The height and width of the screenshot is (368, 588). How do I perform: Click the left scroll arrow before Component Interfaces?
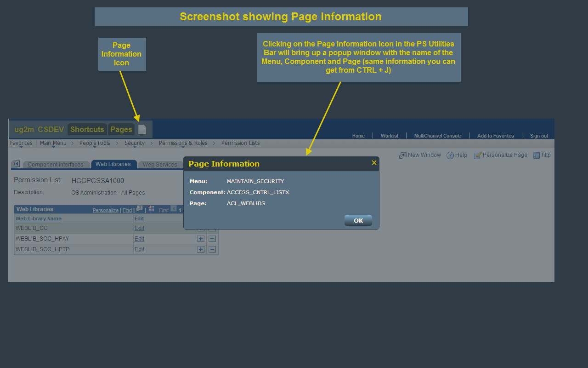pos(17,164)
